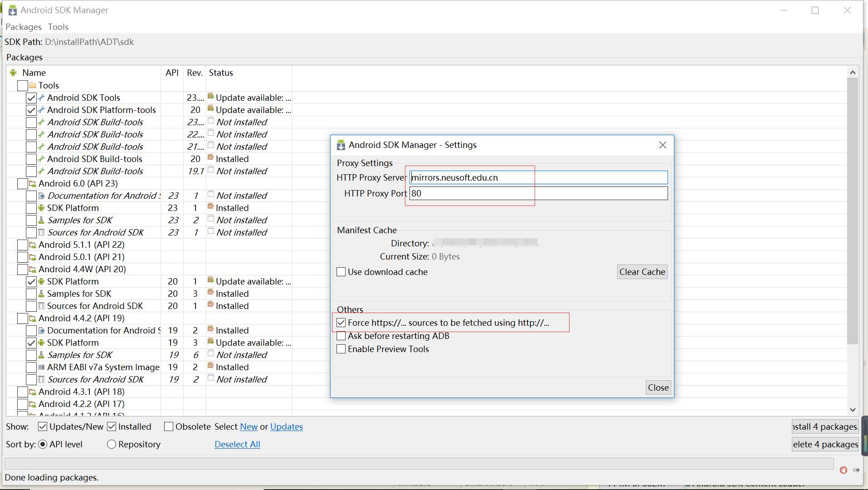This screenshot has height=490, width=868.
Task: Click the Android SDK Platform-tools wrench icon
Action: coord(41,110)
